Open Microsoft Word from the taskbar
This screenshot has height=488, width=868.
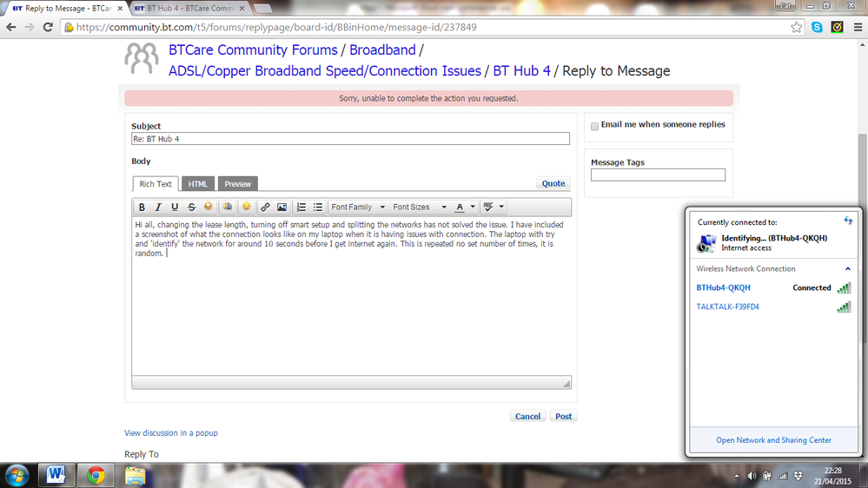tap(56, 475)
